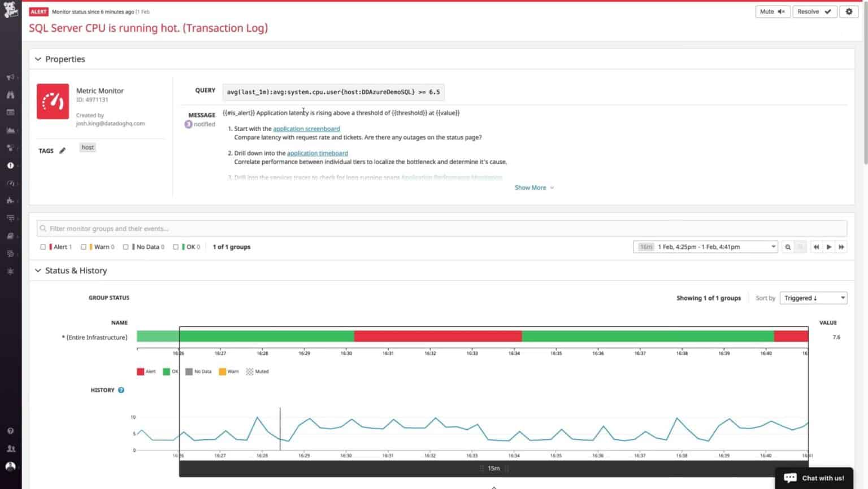Open the Logs icon in the left sidebar
Image resolution: width=868 pixels, height=489 pixels.
pyautogui.click(x=10, y=218)
